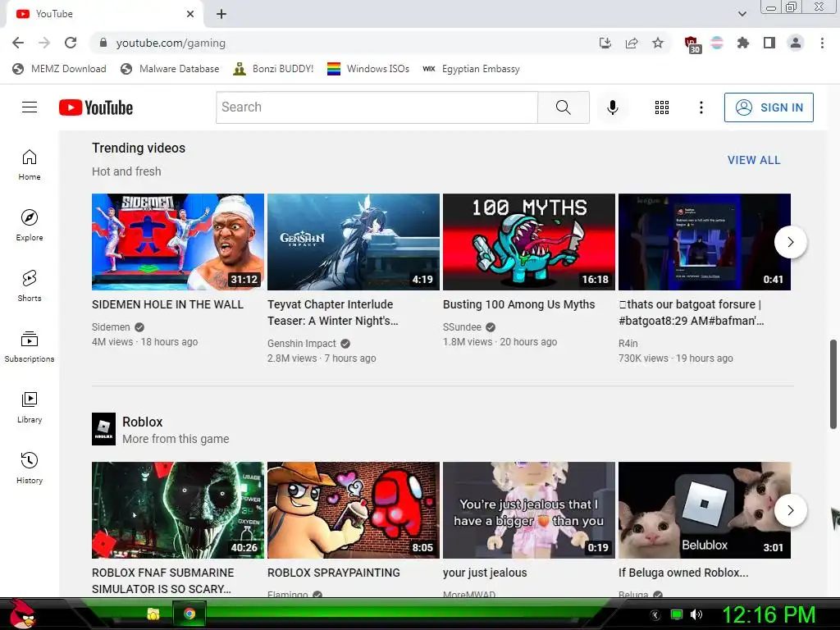Open Home in the sidebar
The image size is (840, 630).
click(30, 165)
